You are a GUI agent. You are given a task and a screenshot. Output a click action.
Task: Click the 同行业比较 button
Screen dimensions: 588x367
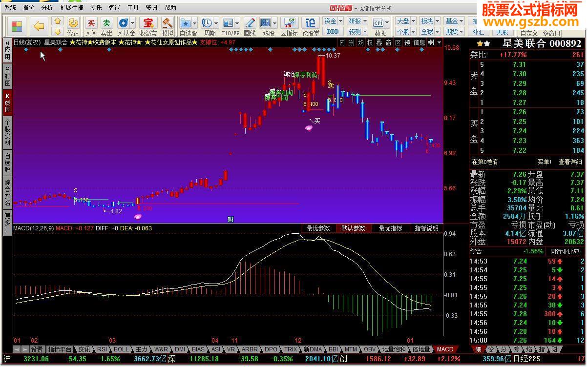(x=566, y=251)
